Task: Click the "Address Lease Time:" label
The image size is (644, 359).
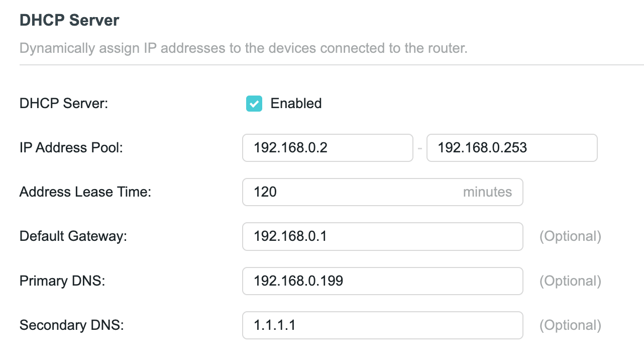Action: pyautogui.click(x=85, y=192)
